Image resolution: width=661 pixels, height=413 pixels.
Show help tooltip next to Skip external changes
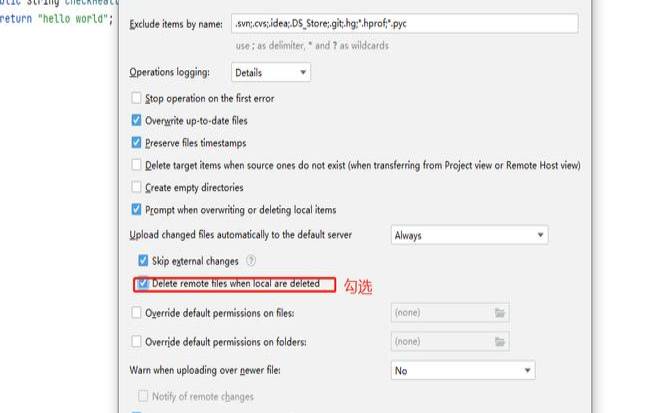click(x=251, y=260)
